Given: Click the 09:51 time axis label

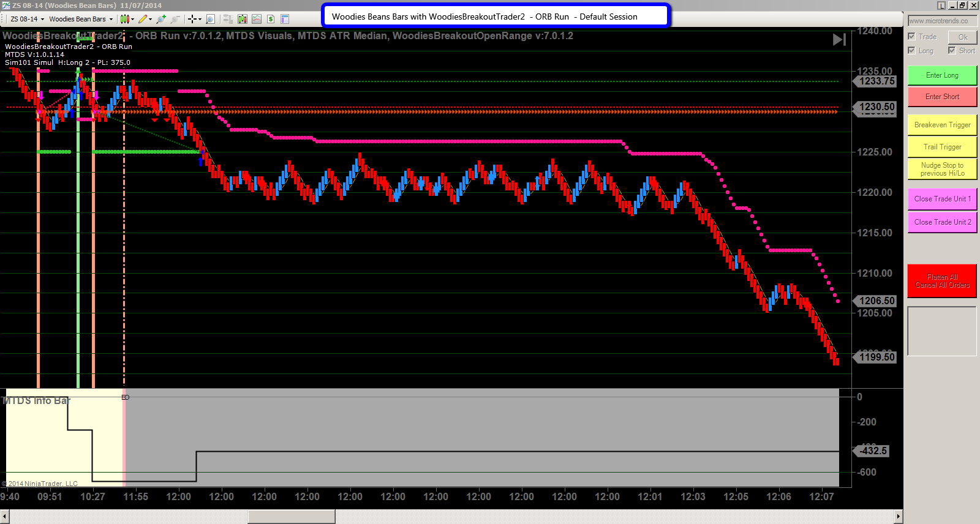Looking at the screenshot, I should pyautogui.click(x=50, y=496).
